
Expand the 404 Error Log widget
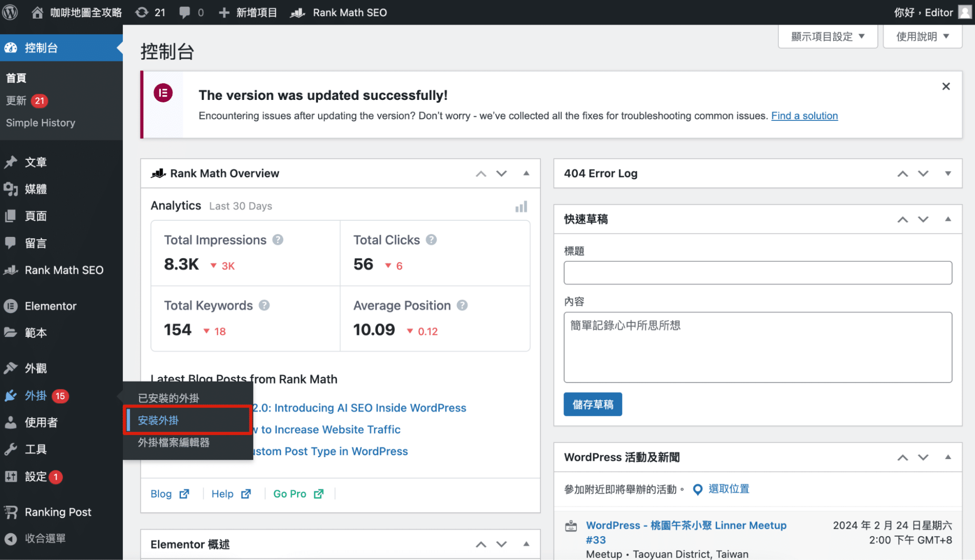(948, 174)
